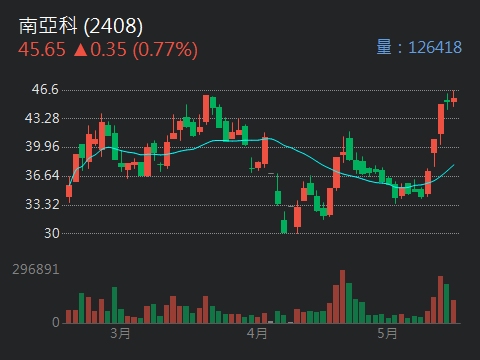Click the 5月 date axis marker
The height and width of the screenshot is (360, 480).
[x=387, y=333]
